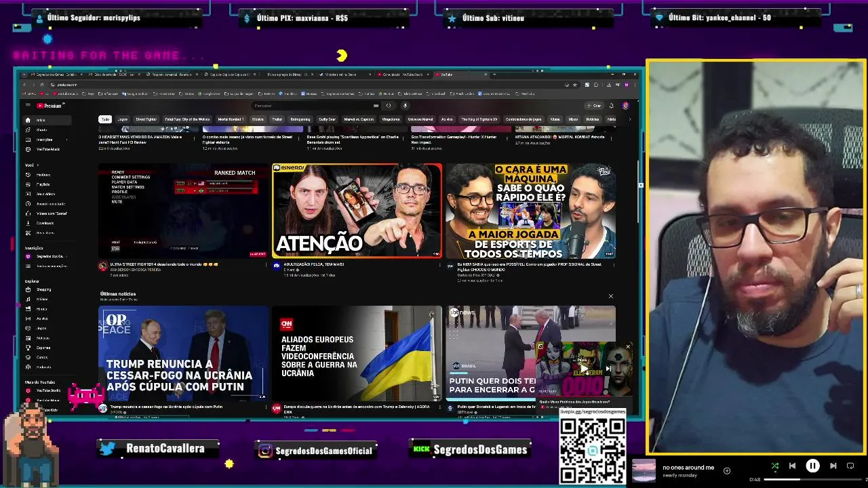The image size is (868, 488).
Task: Bookmark the page with the star icon
Action: tap(575, 85)
